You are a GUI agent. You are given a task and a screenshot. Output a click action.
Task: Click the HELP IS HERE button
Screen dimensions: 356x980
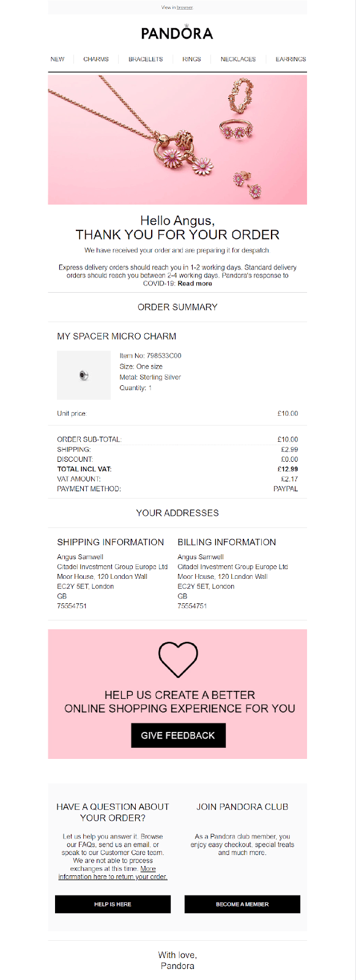113,904
